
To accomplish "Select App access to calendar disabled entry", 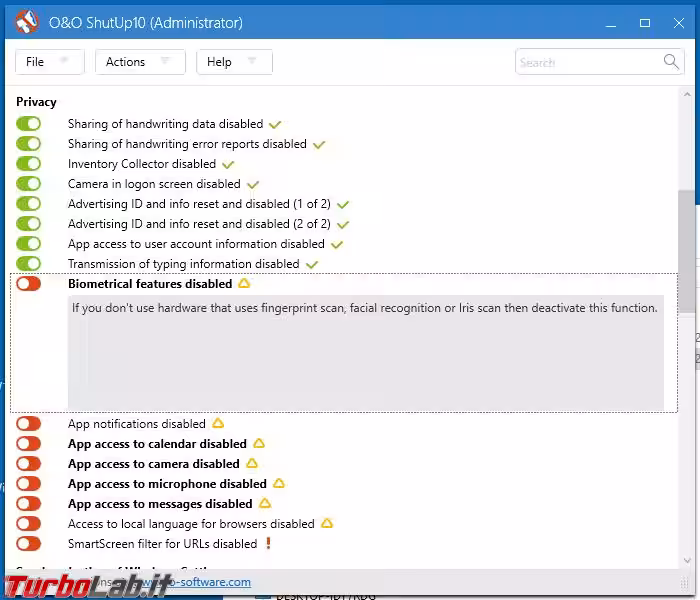I will (157, 444).
